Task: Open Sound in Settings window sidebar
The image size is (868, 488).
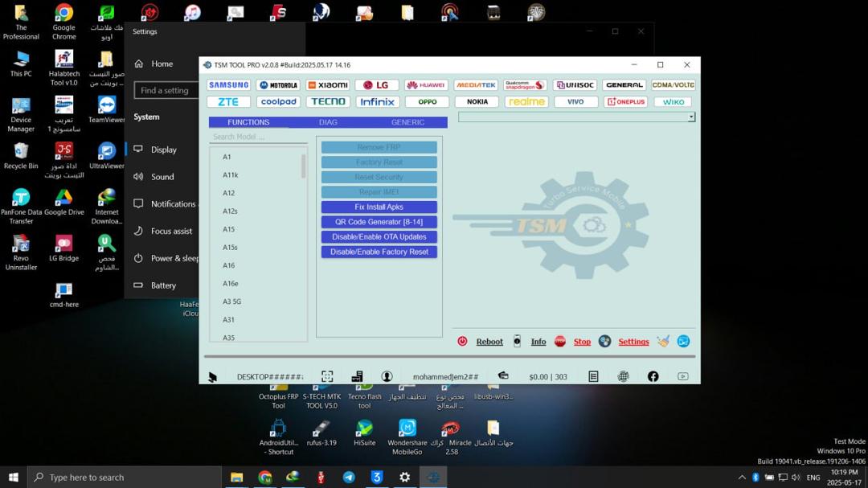Action: [x=162, y=177]
